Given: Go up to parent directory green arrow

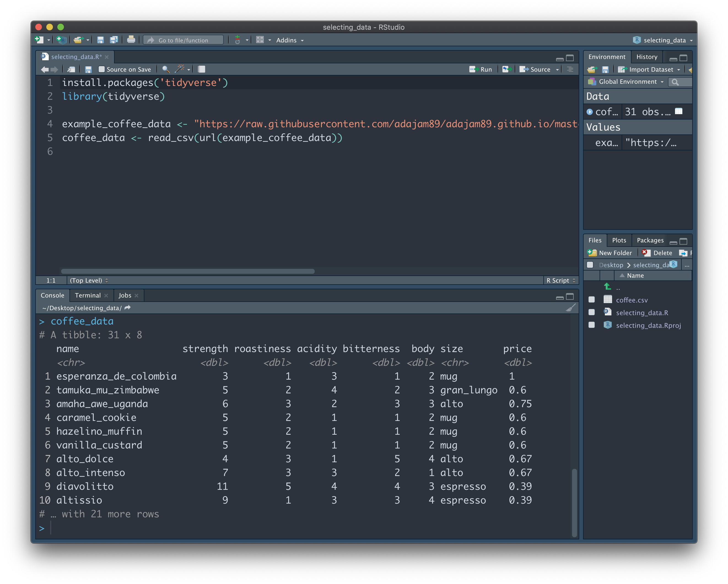Looking at the screenshot, I should point(608,286).
